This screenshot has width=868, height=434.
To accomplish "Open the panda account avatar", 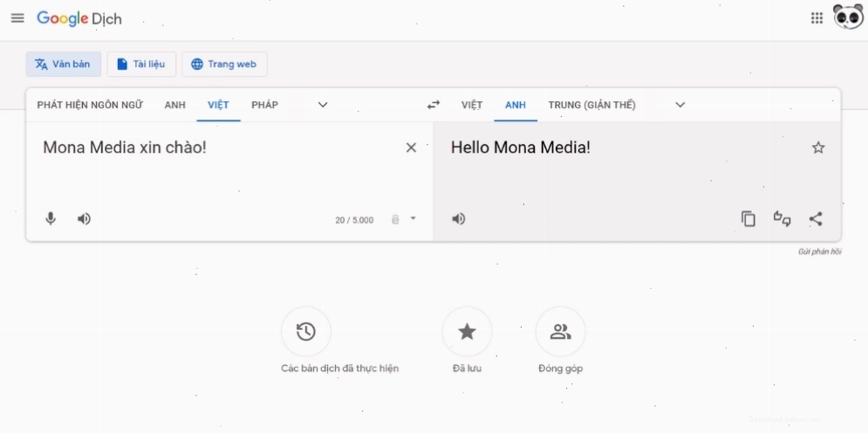I will pos(848,17).
